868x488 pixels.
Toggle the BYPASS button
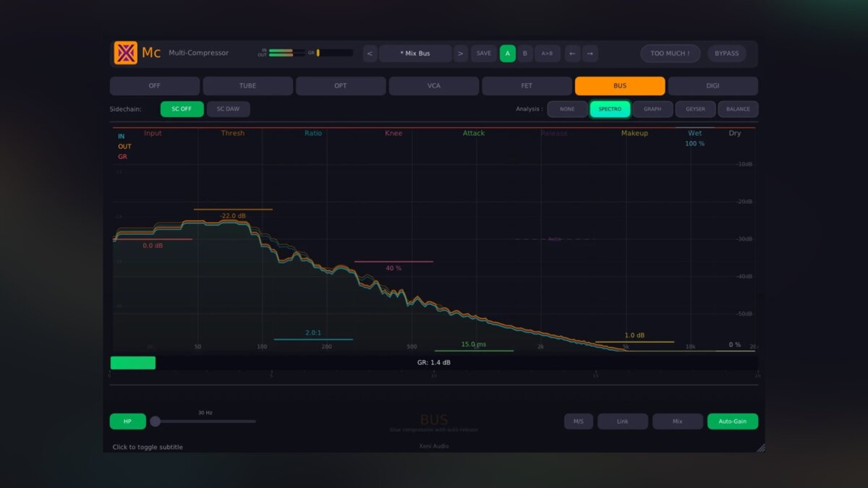pyautogui.click(x=727, y=53)
